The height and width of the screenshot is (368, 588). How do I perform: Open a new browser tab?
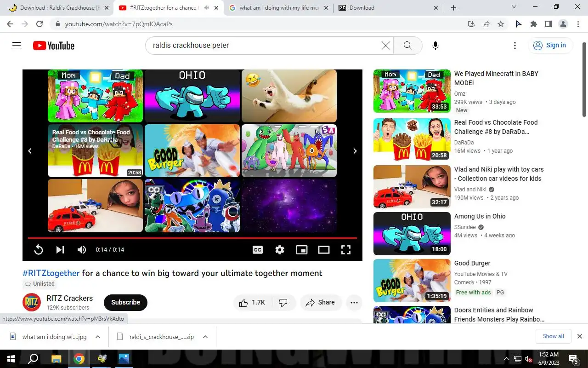pyautogui.click(x=453, y=8)
